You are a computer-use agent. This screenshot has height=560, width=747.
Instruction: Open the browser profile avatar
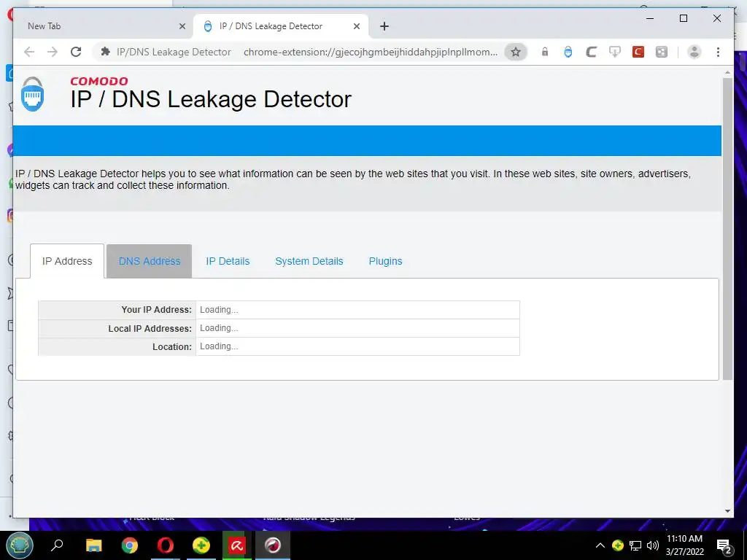click(694, 52)
